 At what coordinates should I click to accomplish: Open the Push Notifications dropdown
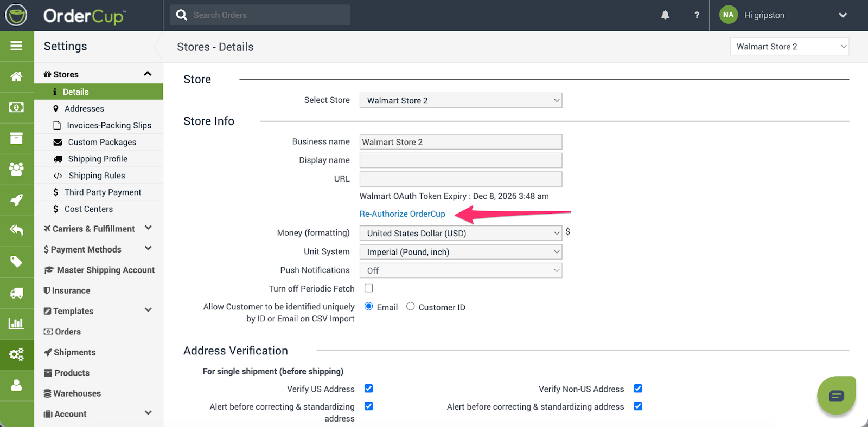(461, 270)
